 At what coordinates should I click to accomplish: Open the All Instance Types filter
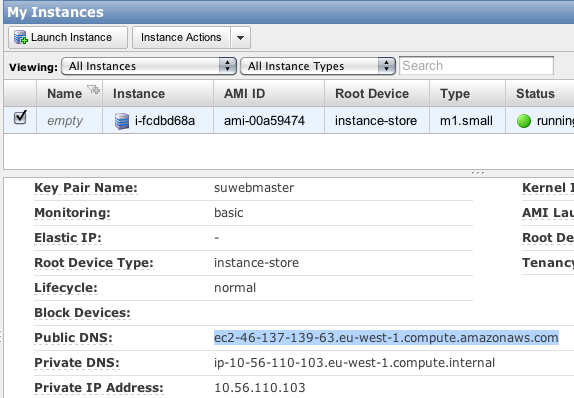tap(318, 66)
